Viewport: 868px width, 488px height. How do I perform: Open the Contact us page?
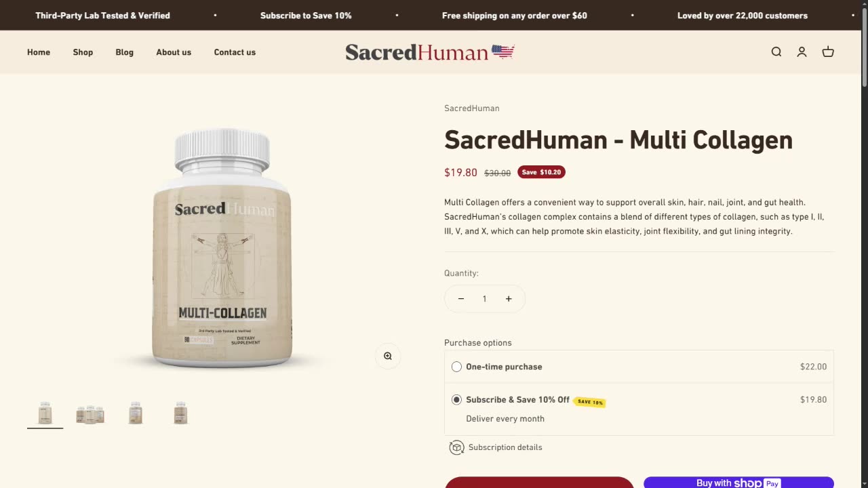tap(235, 52)
